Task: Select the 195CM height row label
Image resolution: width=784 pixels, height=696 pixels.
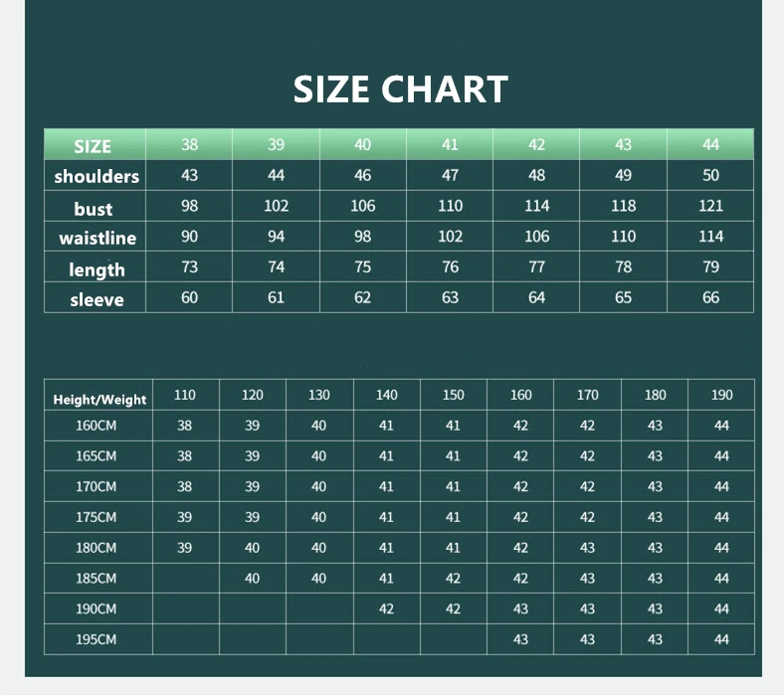Action: [97, 638]
